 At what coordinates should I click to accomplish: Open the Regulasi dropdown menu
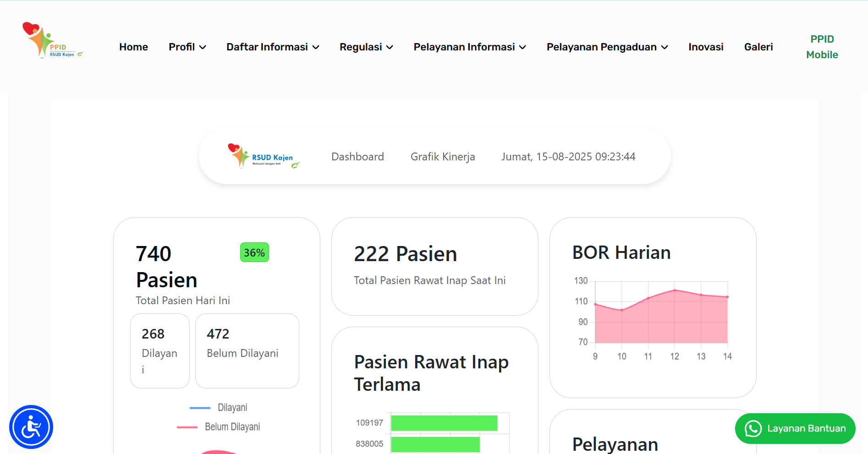[366, 47]
